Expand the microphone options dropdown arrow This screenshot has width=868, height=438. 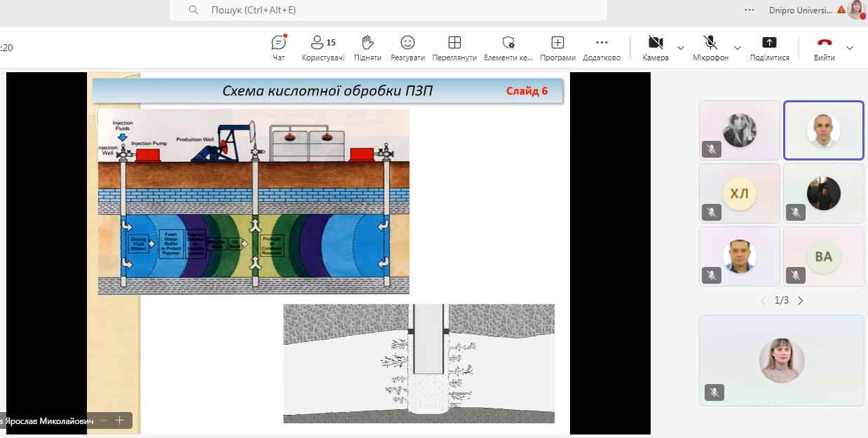(x=737, y=48)
